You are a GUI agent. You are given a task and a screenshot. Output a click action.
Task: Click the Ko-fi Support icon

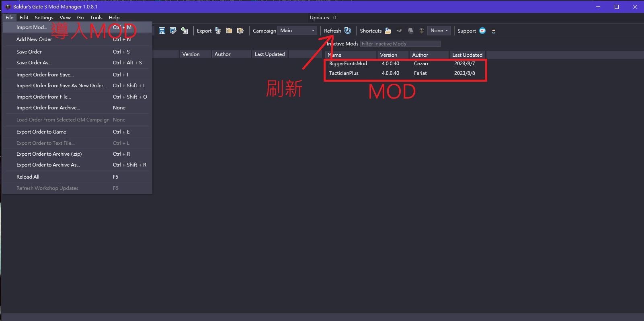482,31
